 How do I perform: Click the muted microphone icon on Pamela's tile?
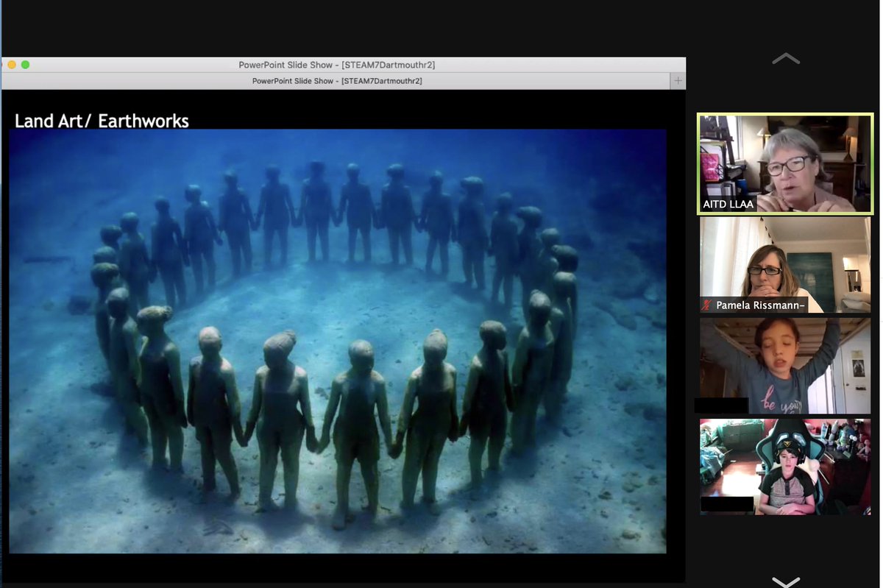[707, 305]
